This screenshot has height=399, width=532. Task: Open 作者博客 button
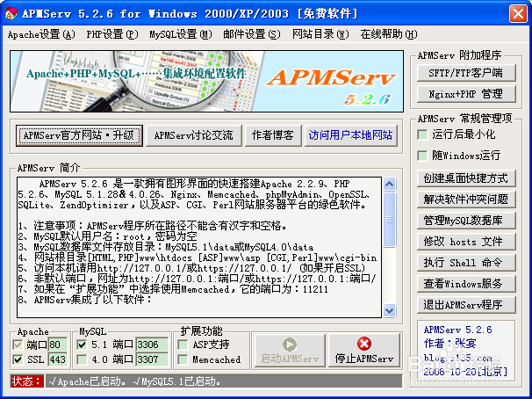coord(273,135)
